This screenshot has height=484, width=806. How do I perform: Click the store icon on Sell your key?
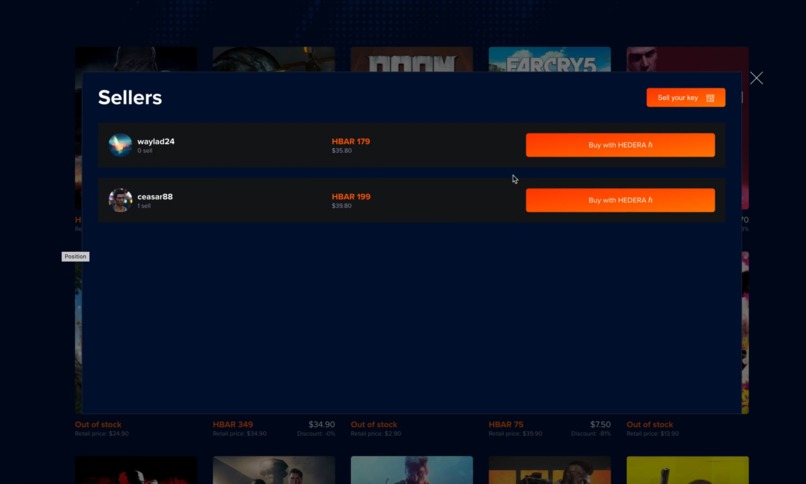coord(710,98)
